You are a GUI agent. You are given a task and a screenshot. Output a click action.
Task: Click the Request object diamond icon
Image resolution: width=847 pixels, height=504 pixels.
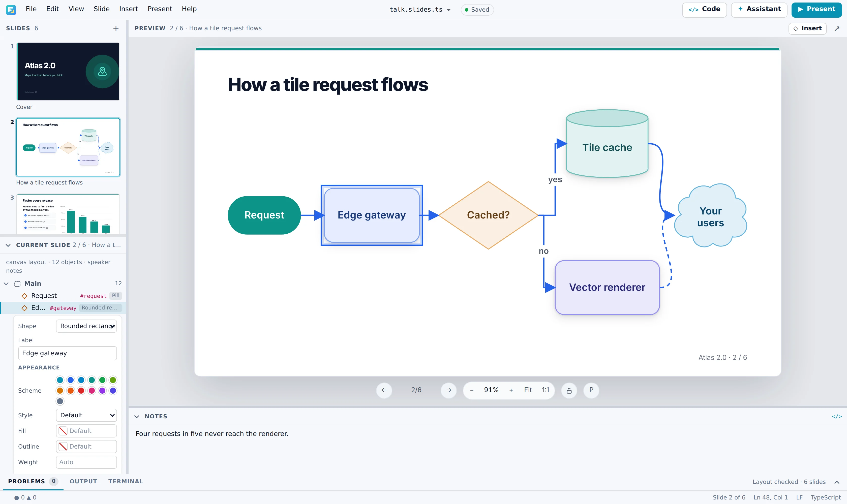[x=24, y=296]
